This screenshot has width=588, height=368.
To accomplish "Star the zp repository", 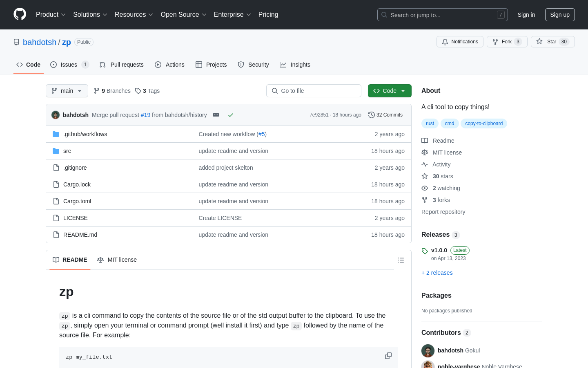I will 553,42.
